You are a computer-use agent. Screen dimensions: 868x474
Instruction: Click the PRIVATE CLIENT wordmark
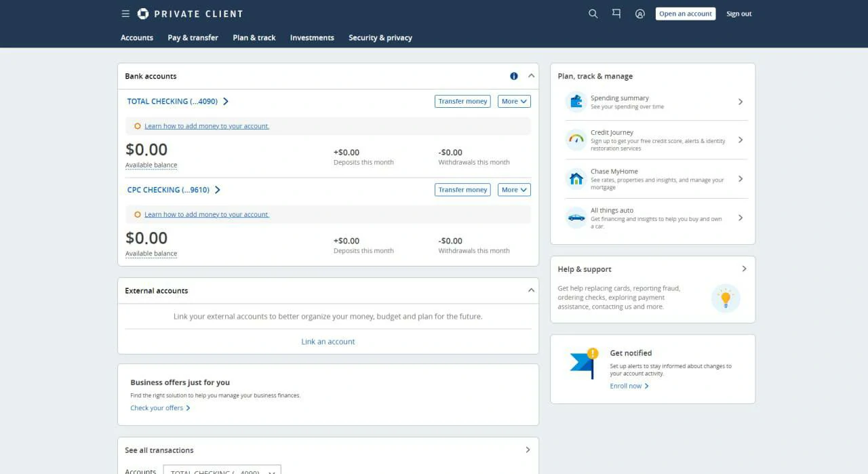pyautogui.click(x=198, y=14)
